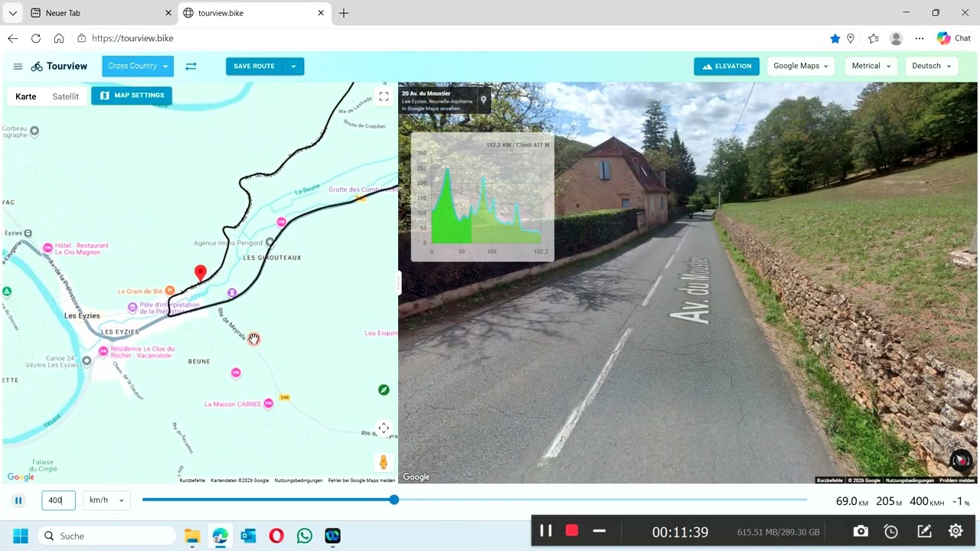Open the browser home page
980x551 pixels.
tap(59, 38)
